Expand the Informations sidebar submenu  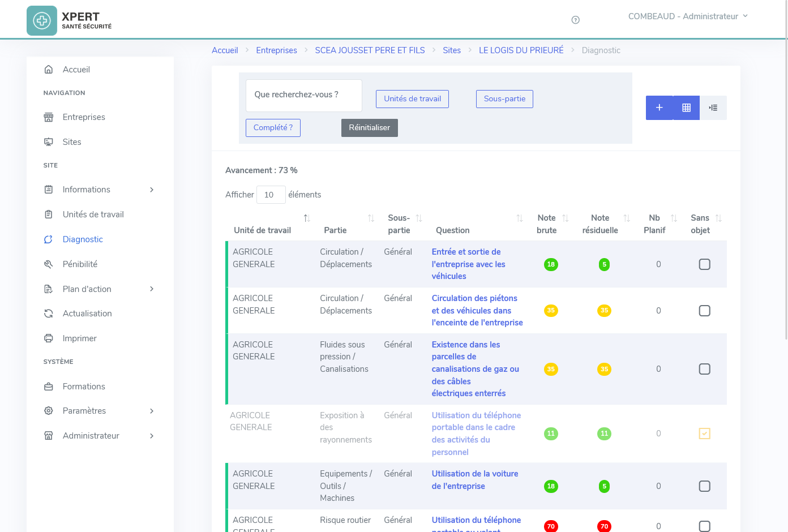[151, 189]
